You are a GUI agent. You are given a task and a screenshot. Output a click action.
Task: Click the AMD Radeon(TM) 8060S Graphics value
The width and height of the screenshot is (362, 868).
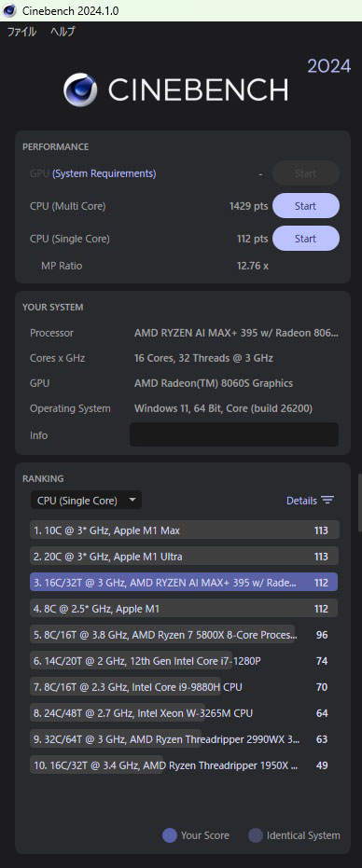tap(214, 383)
